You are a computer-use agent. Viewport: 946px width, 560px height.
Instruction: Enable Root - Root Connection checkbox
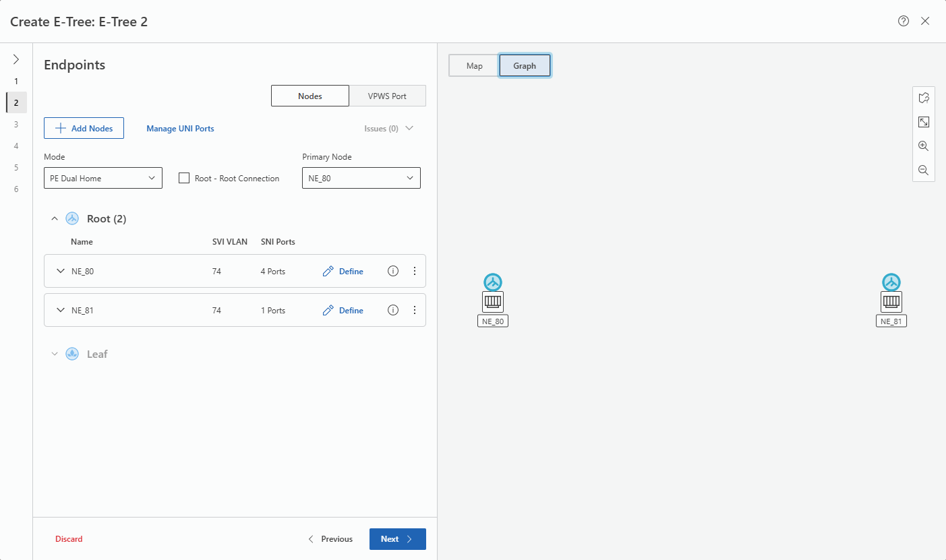point(184,178)
